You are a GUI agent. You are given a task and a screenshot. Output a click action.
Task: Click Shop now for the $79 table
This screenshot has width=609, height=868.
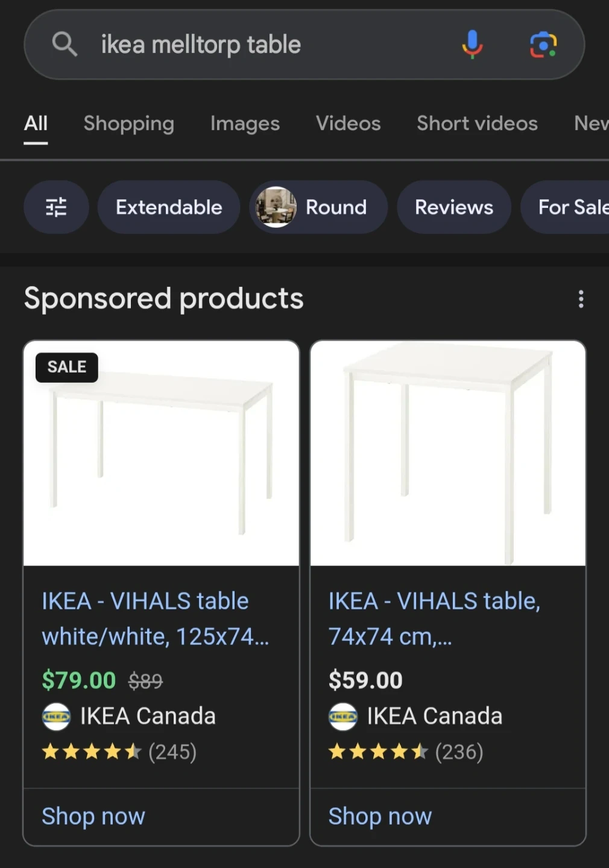tap(93, 816)
